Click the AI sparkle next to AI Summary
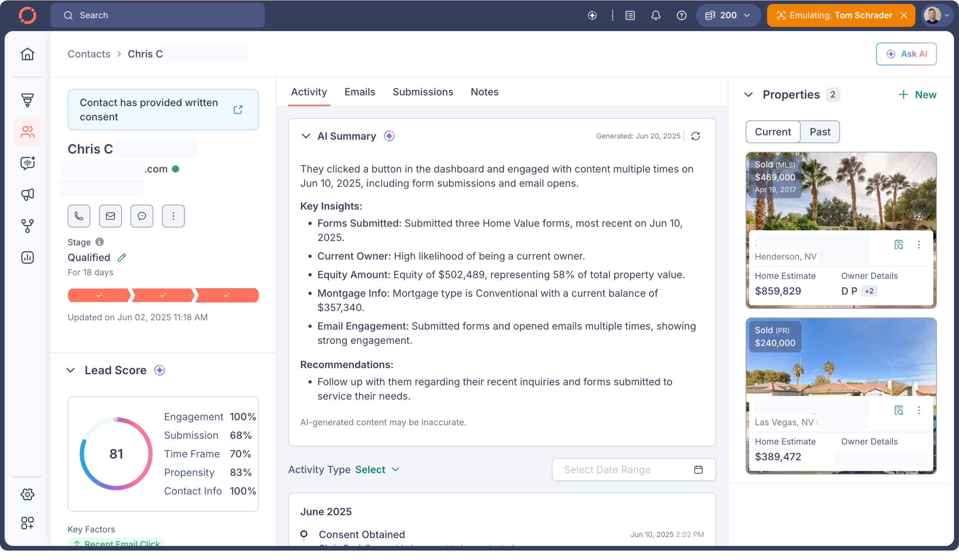Viewport: 959px width, 560px height. point(389,136)
